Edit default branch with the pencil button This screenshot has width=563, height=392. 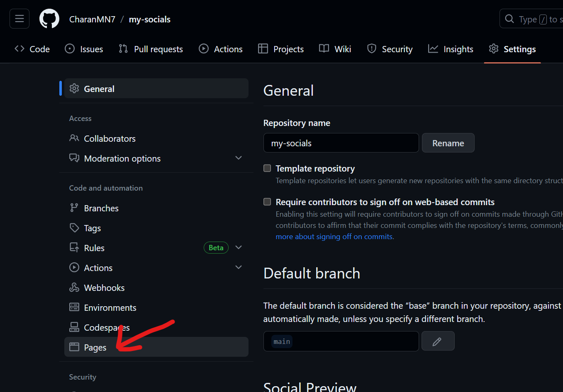tap(438, 341)
